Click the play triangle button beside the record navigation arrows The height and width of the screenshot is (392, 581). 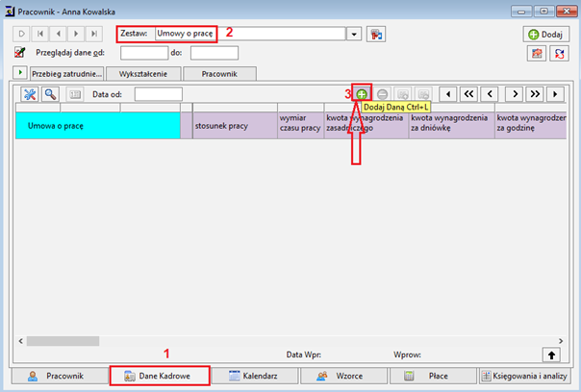point(21,34)
